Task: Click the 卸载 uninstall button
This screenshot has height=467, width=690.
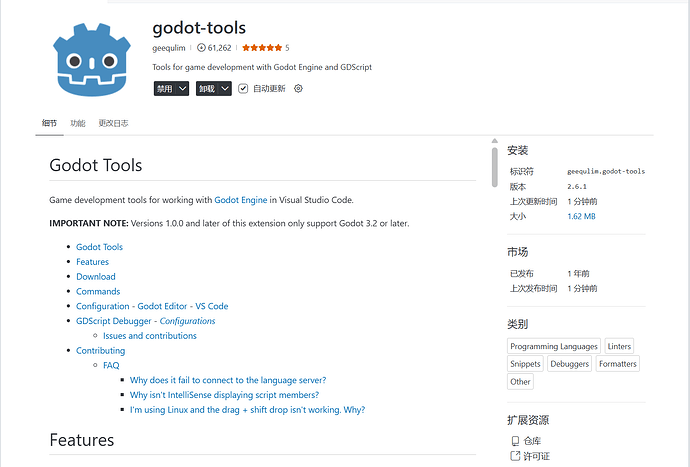Action: (207, 88)
